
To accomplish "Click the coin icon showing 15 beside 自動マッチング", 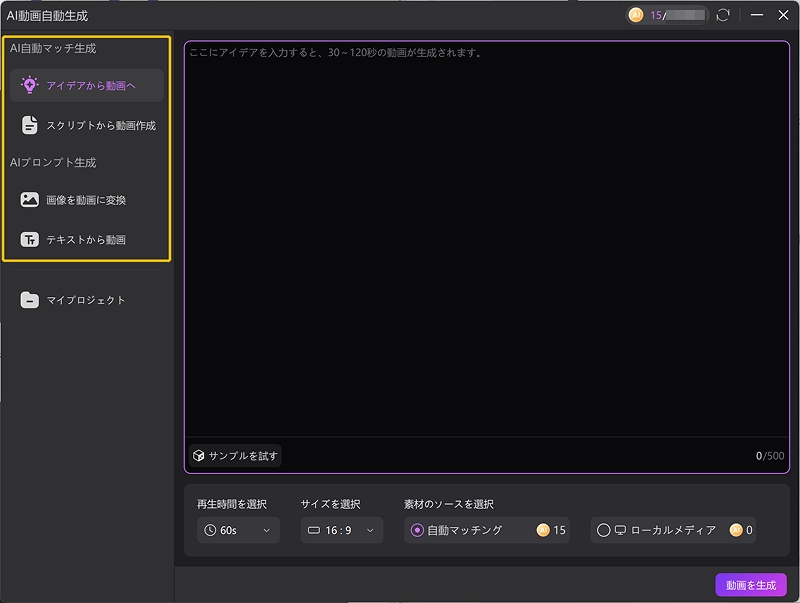I will click(545, 530).
